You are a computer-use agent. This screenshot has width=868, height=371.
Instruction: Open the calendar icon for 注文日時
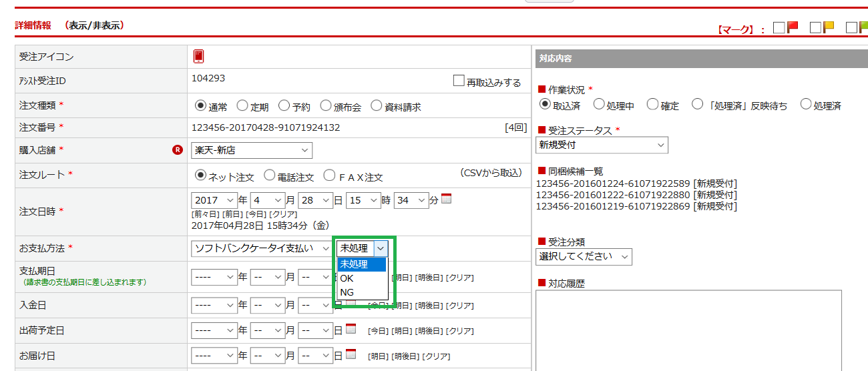tap(447, 199)
